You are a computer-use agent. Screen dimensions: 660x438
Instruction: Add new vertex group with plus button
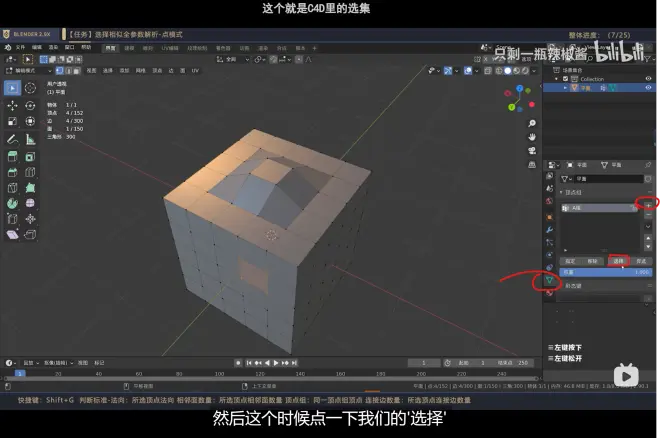coord(649,205)
